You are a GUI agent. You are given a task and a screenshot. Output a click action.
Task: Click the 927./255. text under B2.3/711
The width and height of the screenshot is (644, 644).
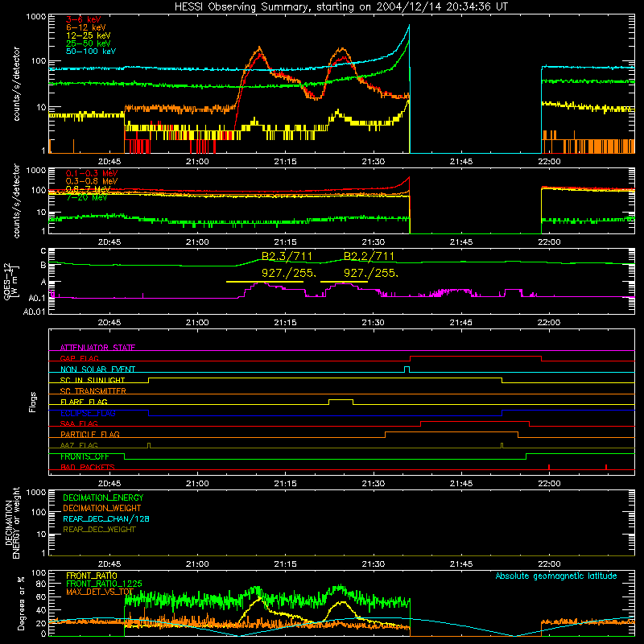289,273
